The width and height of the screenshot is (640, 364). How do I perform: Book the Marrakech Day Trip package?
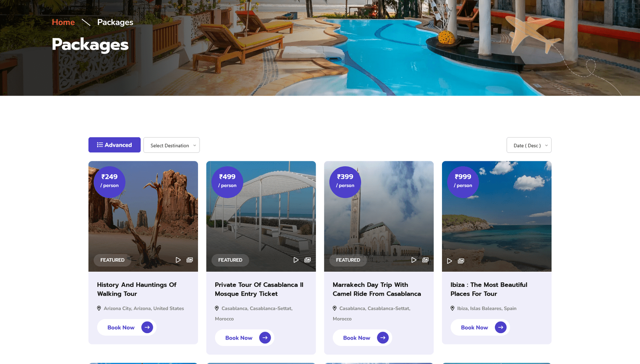(362, 338)
